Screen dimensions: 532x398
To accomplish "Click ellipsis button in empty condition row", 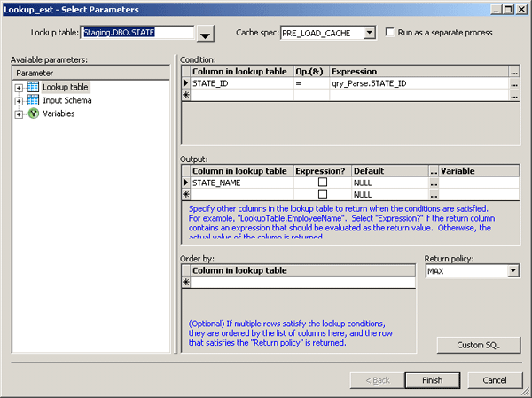I will (514, 94).
